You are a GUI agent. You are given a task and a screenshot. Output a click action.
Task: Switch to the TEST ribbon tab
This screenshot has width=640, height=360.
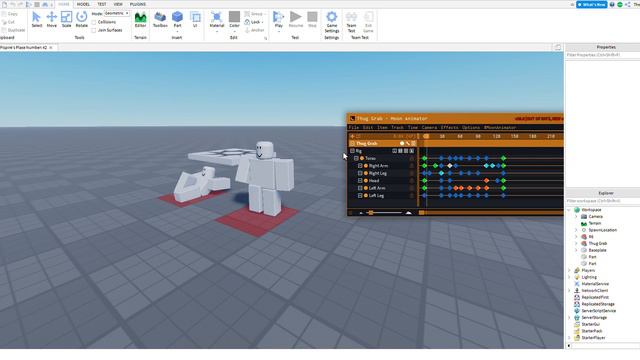102,4
